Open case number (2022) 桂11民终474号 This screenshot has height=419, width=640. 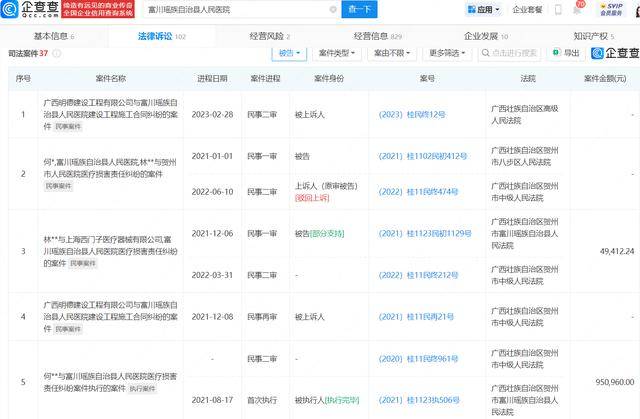point(418,192)
